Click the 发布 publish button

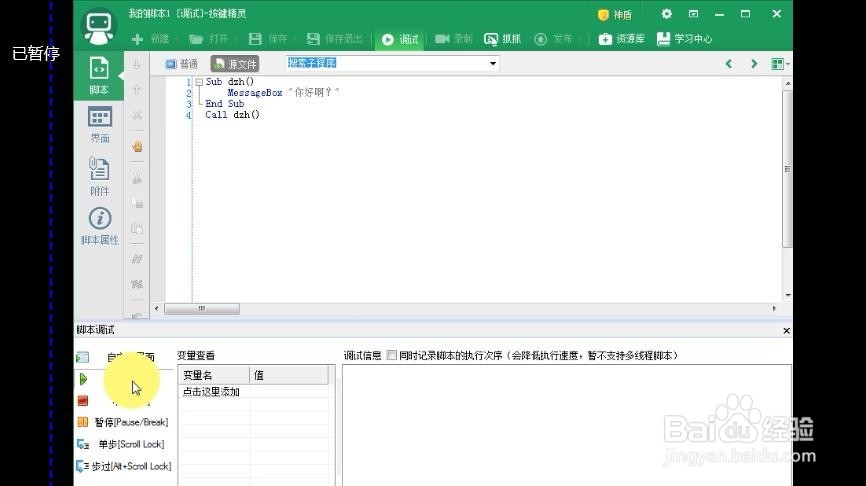[x=553, y=39]
